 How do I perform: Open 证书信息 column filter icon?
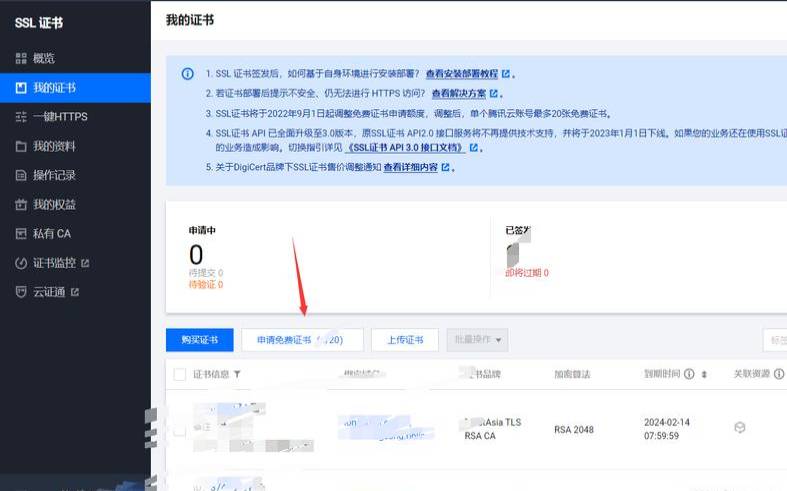[x=237, y=374]
